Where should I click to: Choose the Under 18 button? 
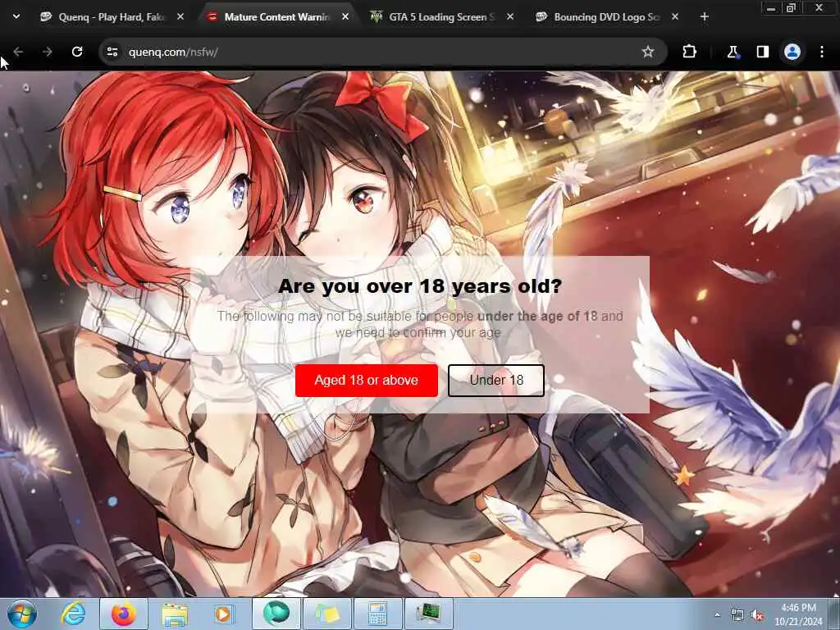pyautogui.click(x=496, y=381)
